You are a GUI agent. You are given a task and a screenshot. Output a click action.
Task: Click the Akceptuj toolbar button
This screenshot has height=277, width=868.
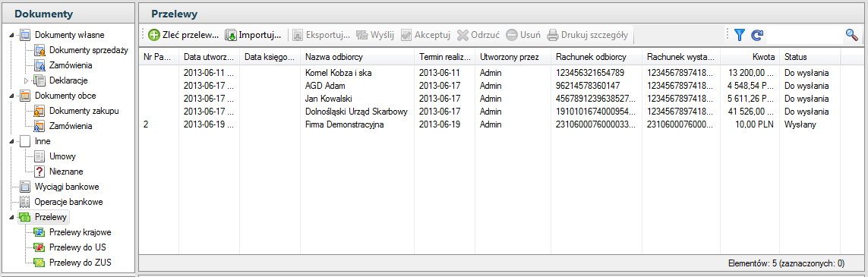pos(426,35)
